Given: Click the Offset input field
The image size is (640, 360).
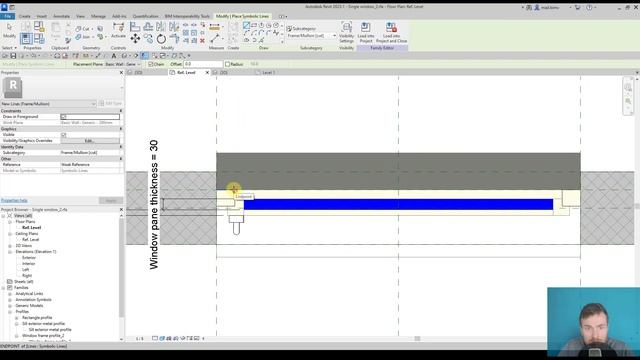Looking at the screenshot, I should tap(203, 64).
